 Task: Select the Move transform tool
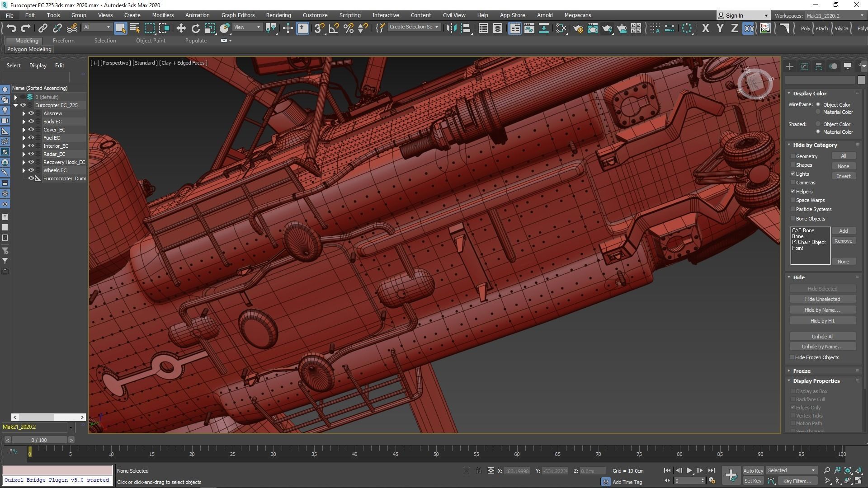(181, 28)
